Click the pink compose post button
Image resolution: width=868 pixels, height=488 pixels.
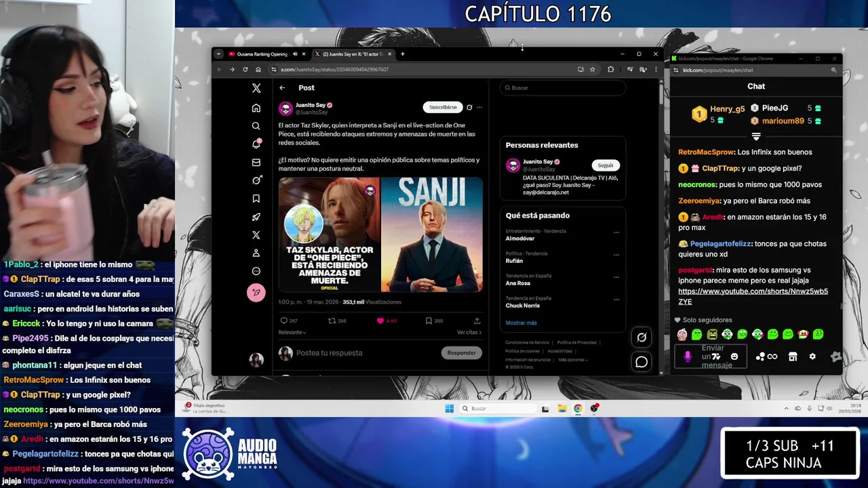[x=256, y=292]
